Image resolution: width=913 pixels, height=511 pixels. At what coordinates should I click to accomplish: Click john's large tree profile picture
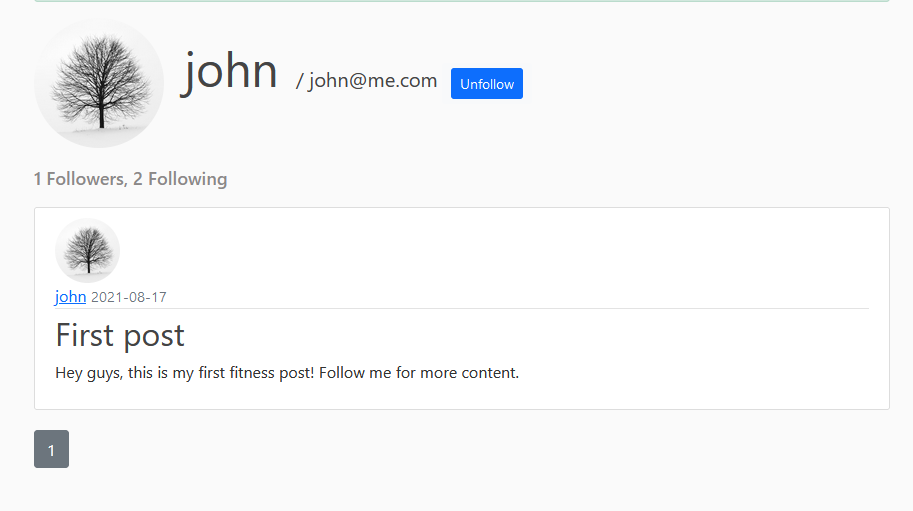pyautogui.click(x=99, y=83)
